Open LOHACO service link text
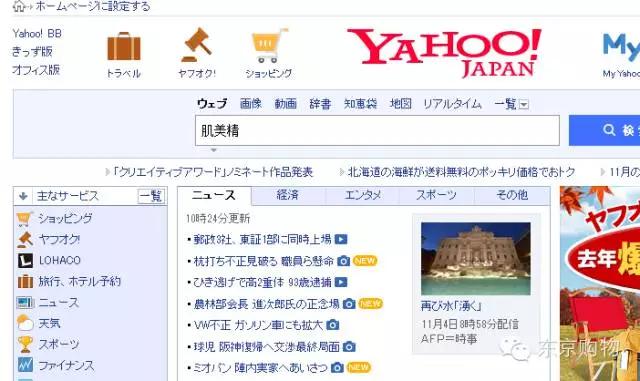The height and width of the screenshot is (381, 640). click(60, 261)
